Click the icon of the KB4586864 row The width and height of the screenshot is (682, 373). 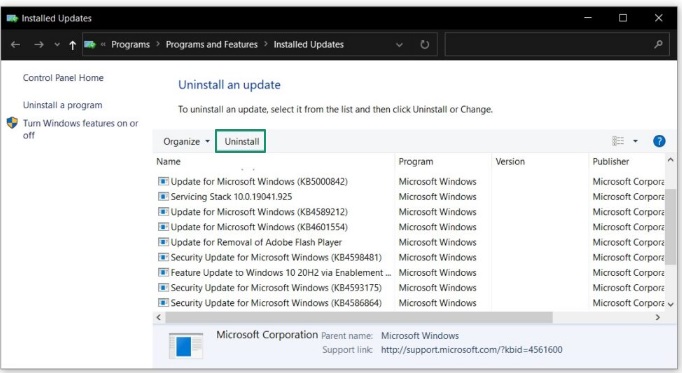[163, 303]
